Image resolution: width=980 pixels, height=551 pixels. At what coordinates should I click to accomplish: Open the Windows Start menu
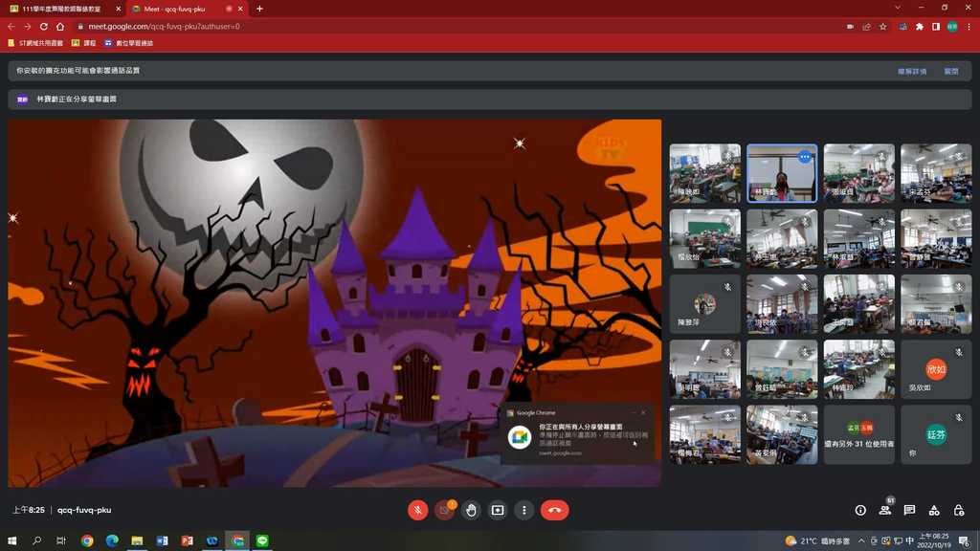(x=11, y=541)
